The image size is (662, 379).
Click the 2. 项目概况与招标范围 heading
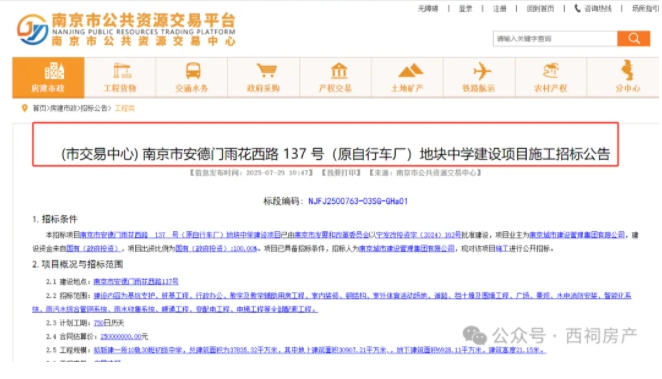(78, 265)
